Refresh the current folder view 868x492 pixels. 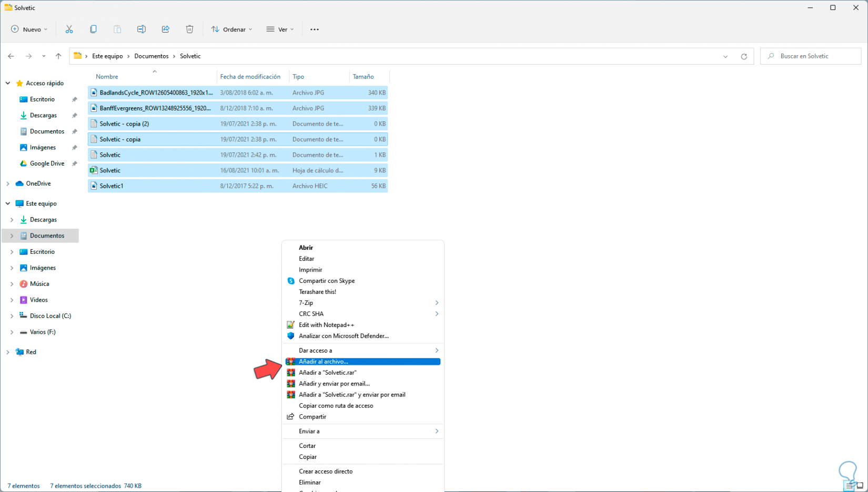point(744,56)
